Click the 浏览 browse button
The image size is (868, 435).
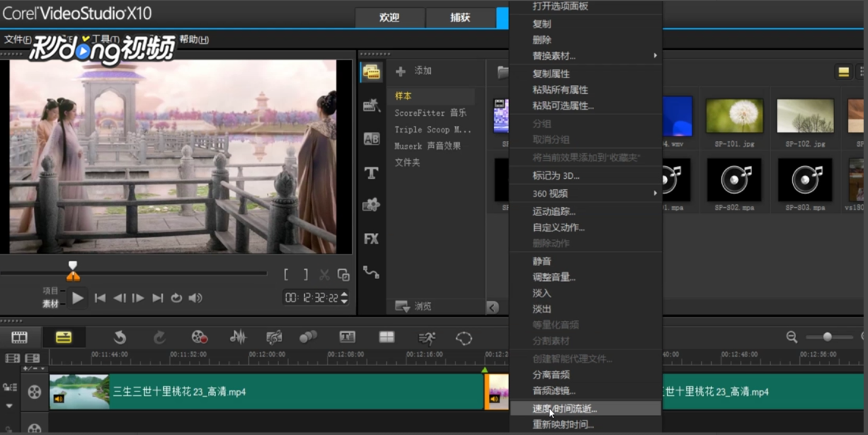coord(413,307)
